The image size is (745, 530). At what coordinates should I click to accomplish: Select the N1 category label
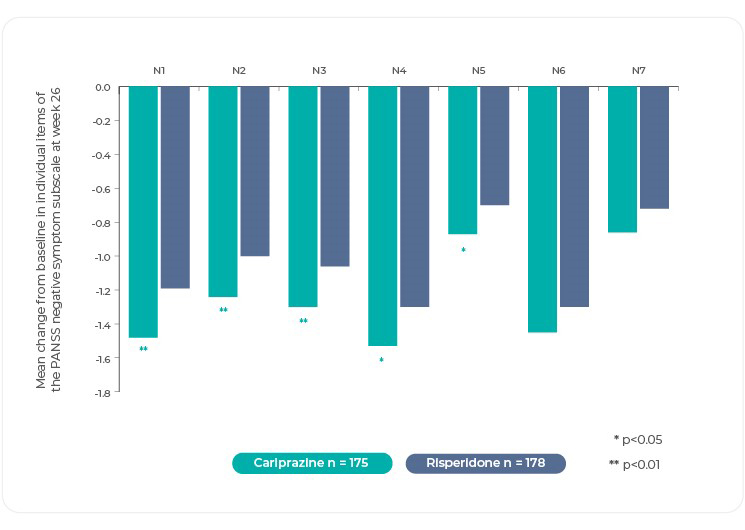pos(159,70)
